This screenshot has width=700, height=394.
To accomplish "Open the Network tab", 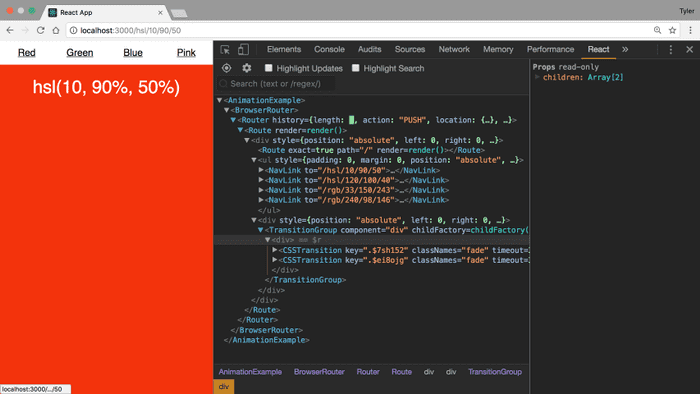I will (454, 50).
